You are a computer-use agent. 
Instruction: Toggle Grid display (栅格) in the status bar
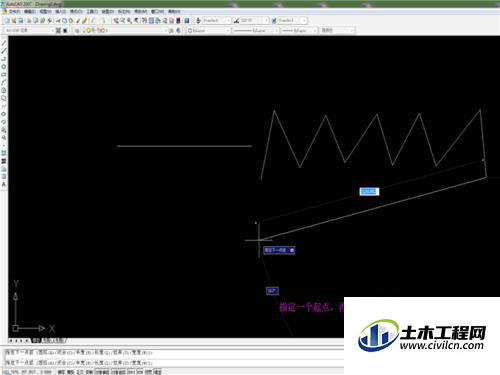[x=70, y=372]
